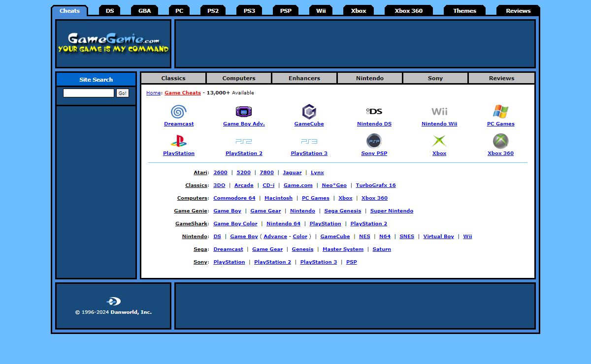This screenshot has width=591, height=364.
Task: Select the Xbox 360 sphere icon
Action: coord(500,141)
